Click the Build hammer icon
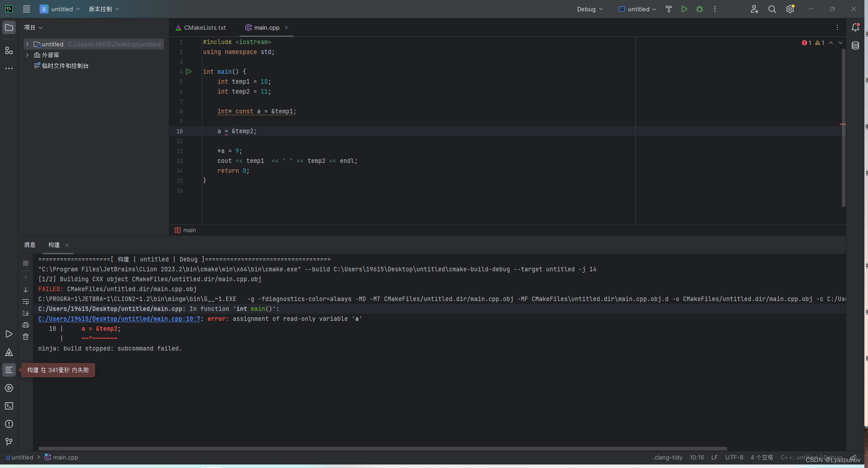The height and width of the screenshot is (468, 868). coord(669,9)
